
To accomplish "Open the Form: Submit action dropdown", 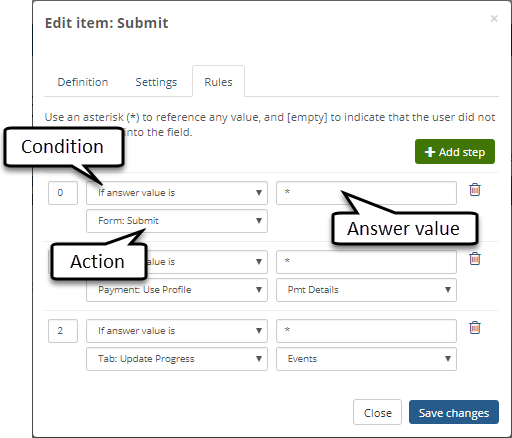I will [177, 221].
